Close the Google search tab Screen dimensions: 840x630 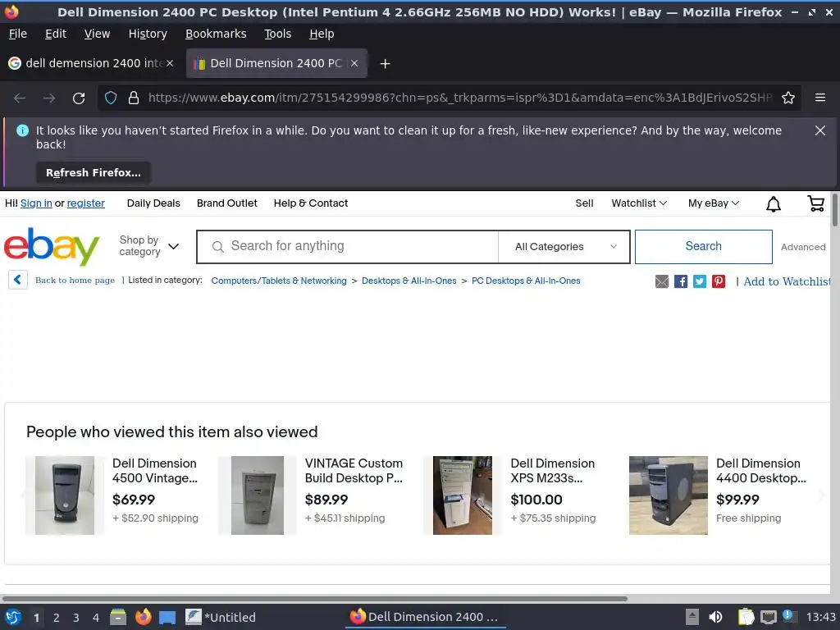(169, 63)
